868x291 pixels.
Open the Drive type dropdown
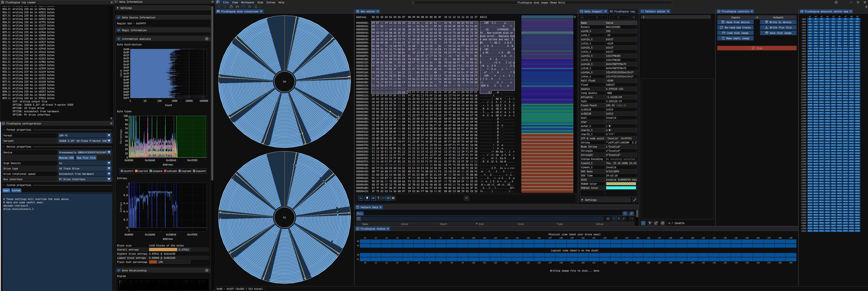pyautogui.click(x=85, y=168)
